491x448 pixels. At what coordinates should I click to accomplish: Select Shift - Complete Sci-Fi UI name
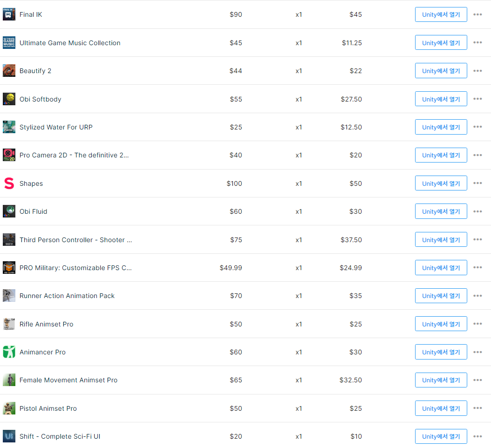pyautogui.click(x=60, y=436)
